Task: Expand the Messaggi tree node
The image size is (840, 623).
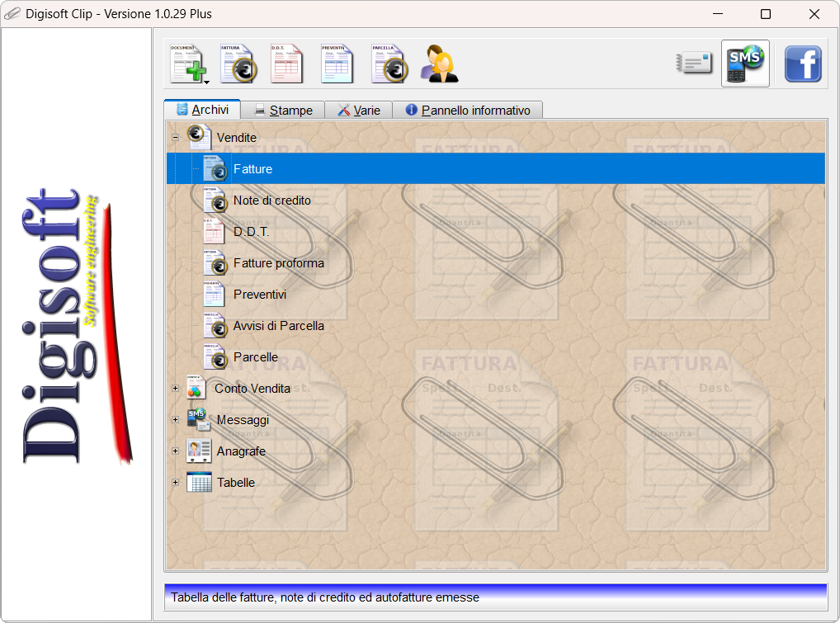Action: point(175,420)
